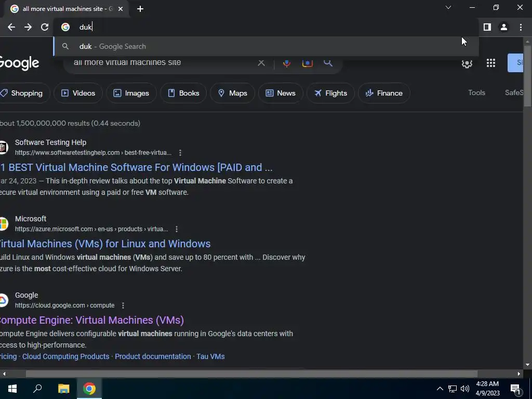Click the horizontal scrollbar thumb

pyautogui.click(x=252, y=374)
